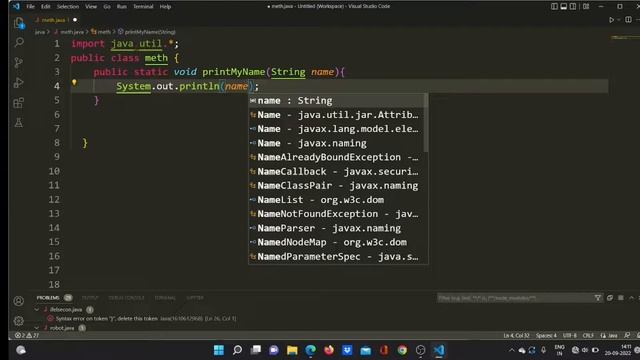Viewport: 640px width, 360px height.
Task: Run Java file with the play button
Action: click(611, 20)
